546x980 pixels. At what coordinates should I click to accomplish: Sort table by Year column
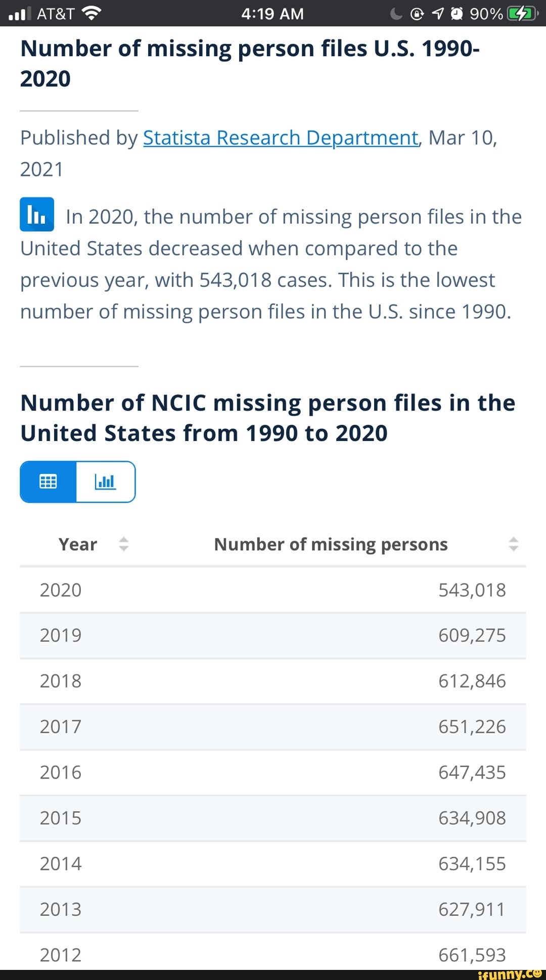(123, 544)
